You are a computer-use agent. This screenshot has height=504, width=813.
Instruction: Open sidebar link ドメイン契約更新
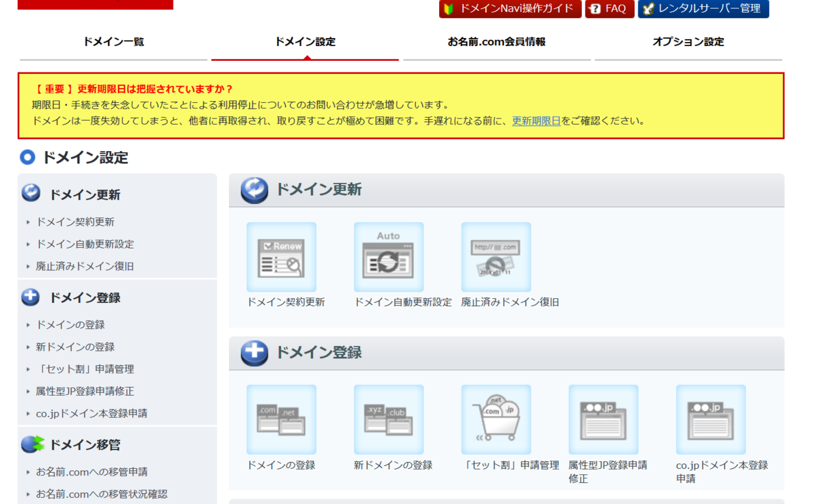click(75, 222)
